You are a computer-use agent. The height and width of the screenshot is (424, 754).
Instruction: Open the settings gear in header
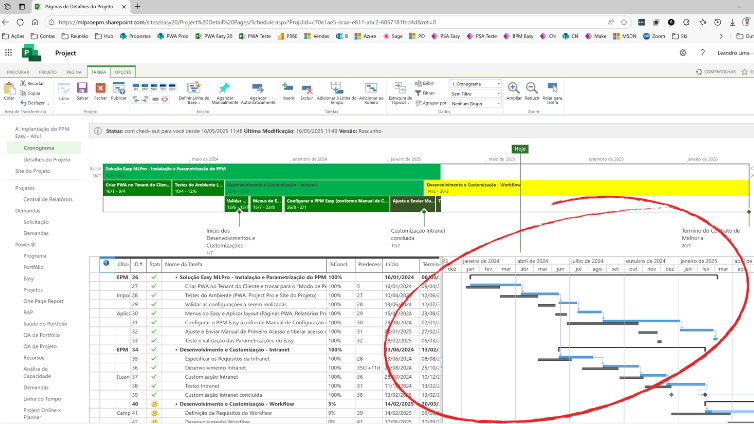[x=683, y=53]
